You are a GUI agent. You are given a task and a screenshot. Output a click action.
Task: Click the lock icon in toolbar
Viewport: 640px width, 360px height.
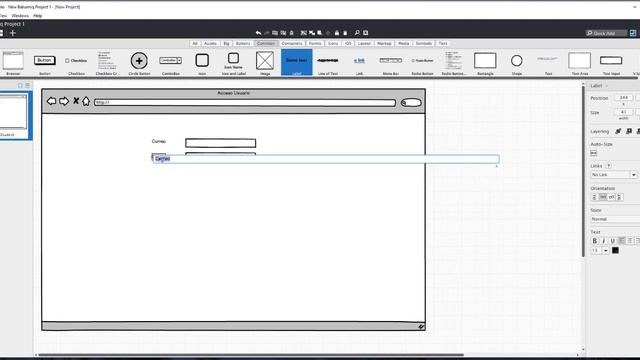point(337,33)
